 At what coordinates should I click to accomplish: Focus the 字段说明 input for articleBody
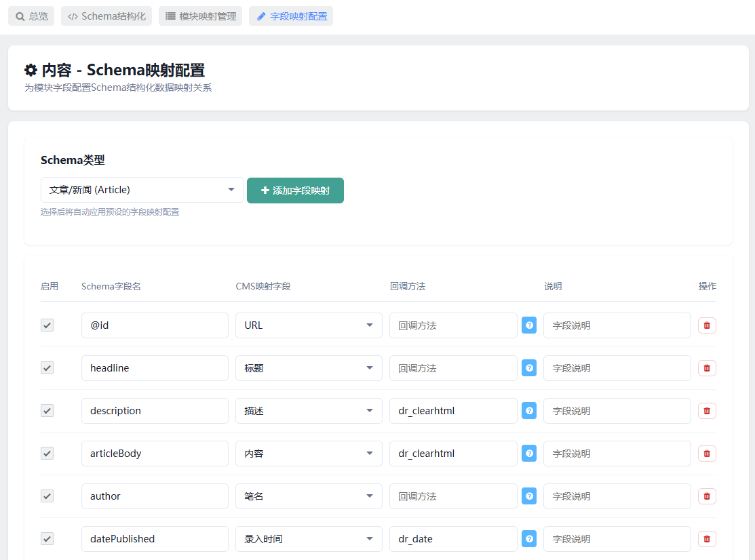pyautogui.click(x=617, y=453)
